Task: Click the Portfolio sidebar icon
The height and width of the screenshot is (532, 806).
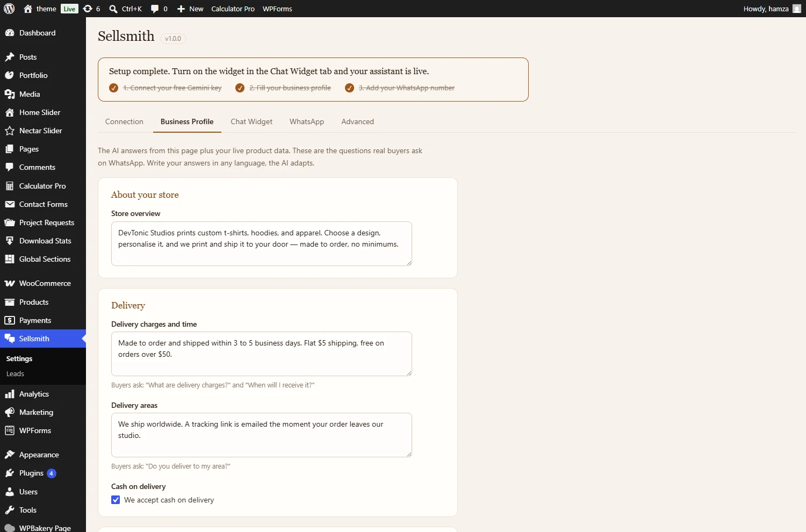Action: [10, 75]
